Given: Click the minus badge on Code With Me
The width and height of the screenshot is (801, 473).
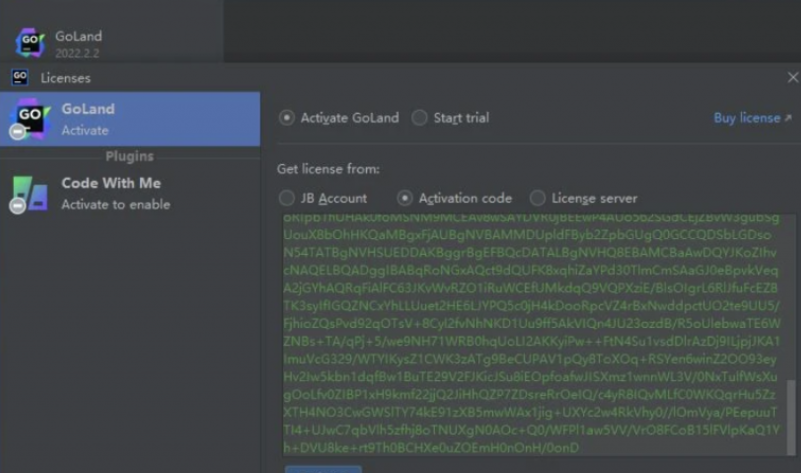Looking at the screenshot, I should (x=17, y=205).
